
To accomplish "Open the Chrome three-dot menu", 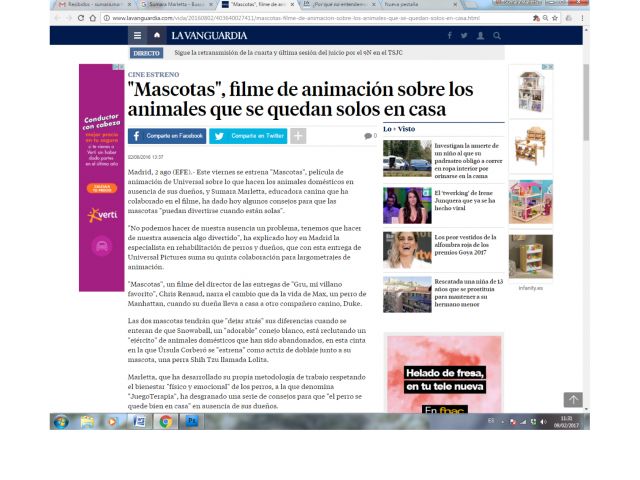I will click(582, 18).
